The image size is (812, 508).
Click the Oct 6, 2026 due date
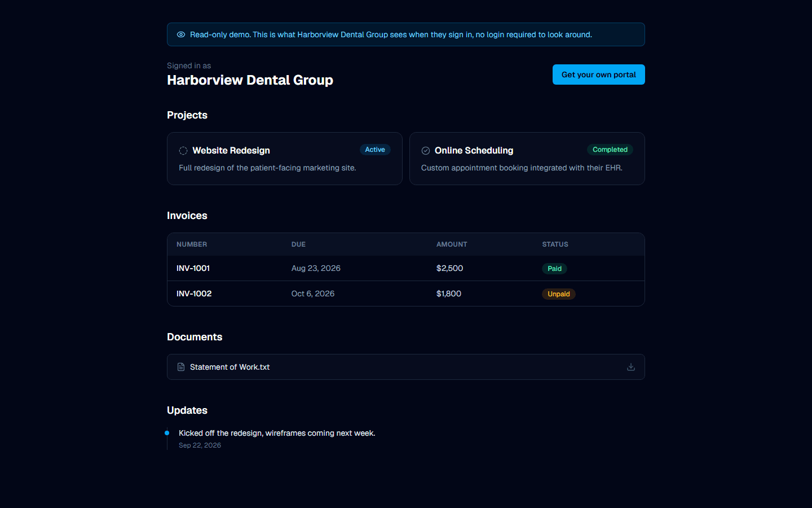(313, 294)
